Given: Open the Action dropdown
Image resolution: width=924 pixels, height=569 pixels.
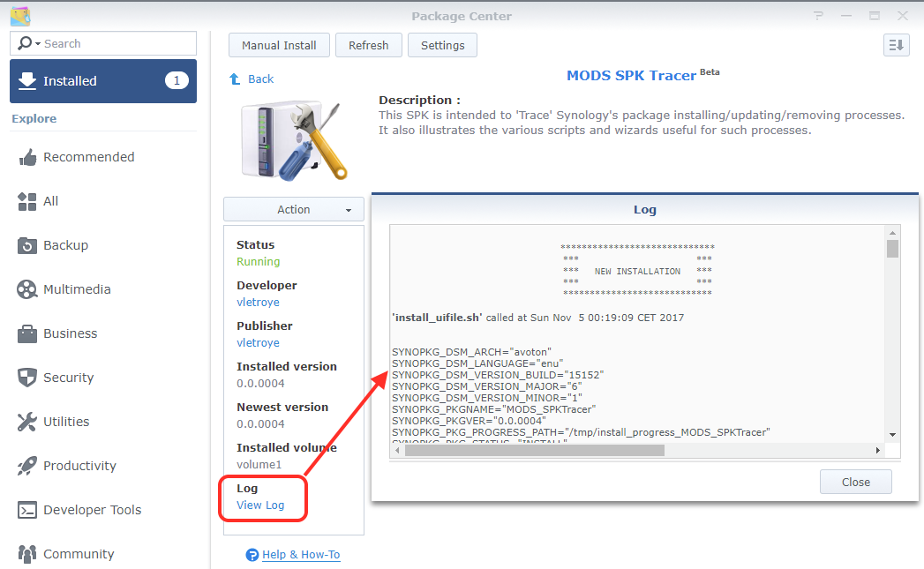Looking at the screenshot, I should click(294, 210).
